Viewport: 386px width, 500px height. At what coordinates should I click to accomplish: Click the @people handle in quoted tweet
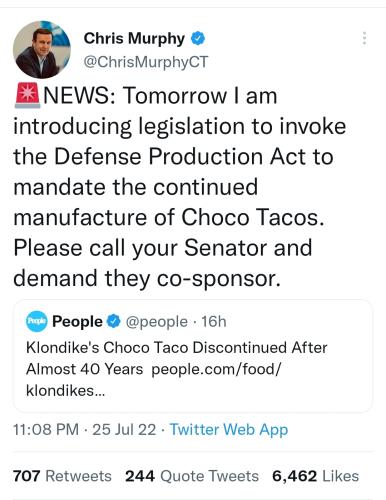point(156,322)
